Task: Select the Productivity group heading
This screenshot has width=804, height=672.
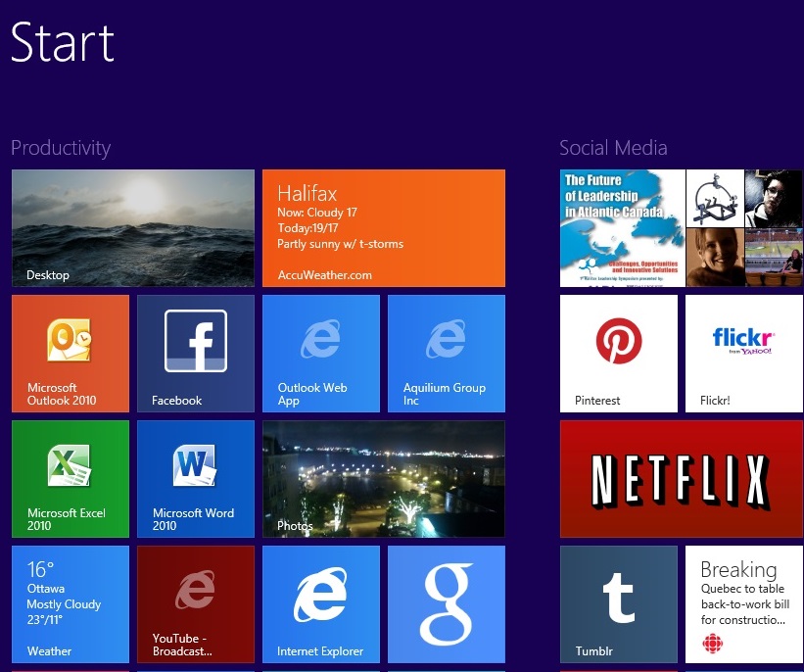Action: coord(61,148)
